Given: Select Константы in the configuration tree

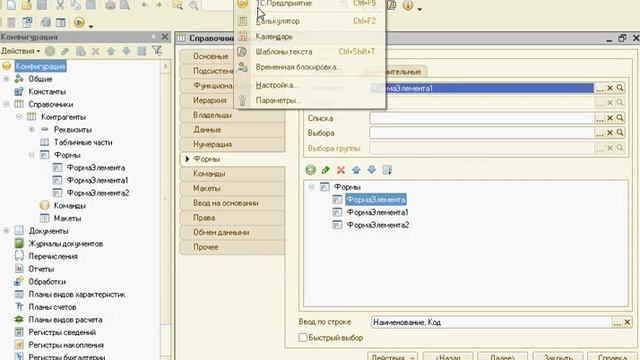Looking at the screenshot, I should [x=47, y=91].
